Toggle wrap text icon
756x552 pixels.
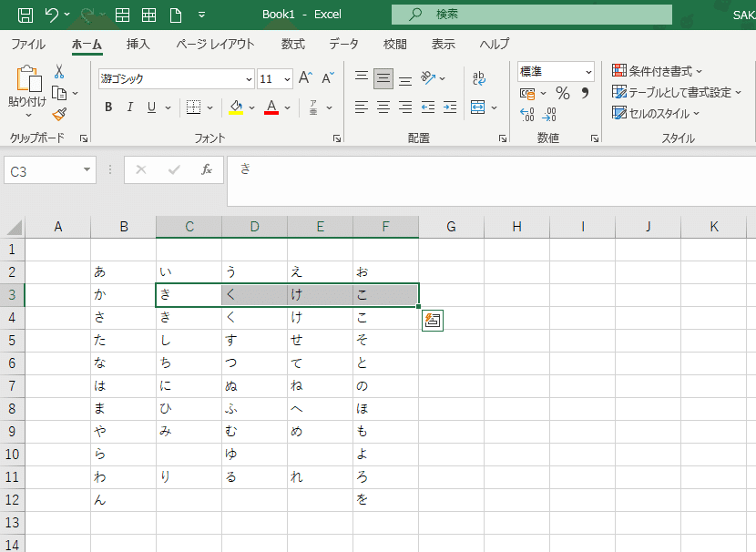coord(479,78)
